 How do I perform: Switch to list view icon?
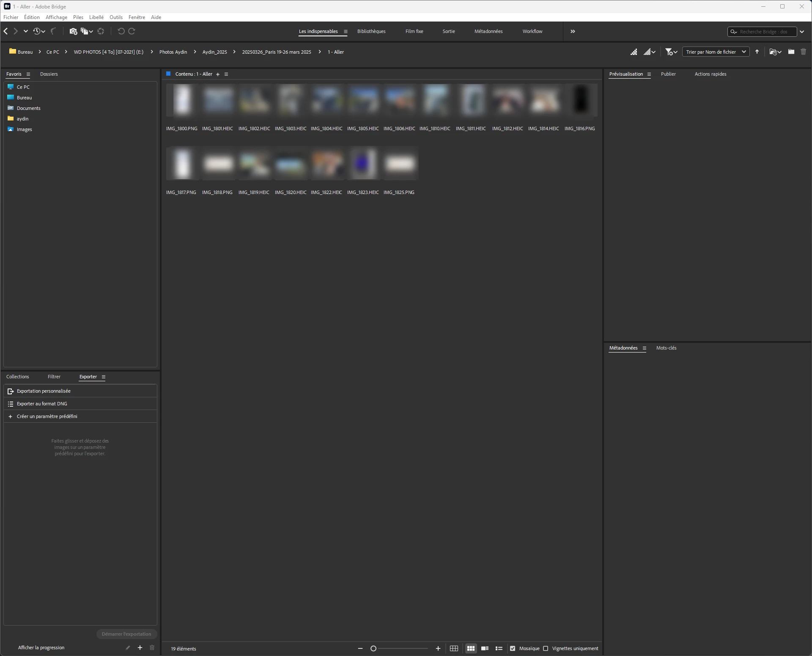tap(499, 648)
